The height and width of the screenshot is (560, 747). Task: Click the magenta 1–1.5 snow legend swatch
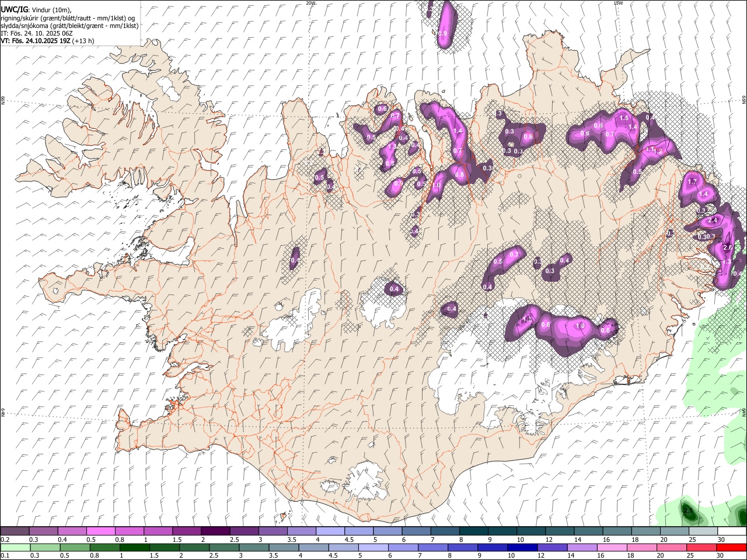click(x=158, y=531)
